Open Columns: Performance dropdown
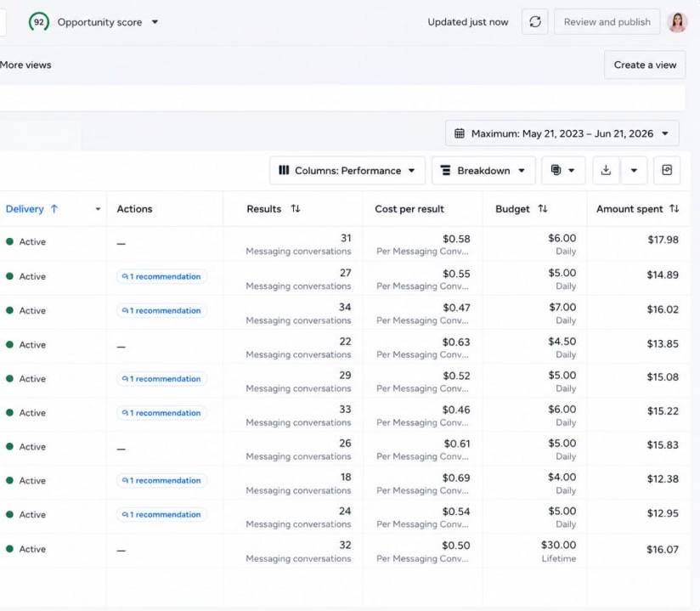The height and width of the screenshot is (611, 700). pyautogui.click(x=347, y=170)
